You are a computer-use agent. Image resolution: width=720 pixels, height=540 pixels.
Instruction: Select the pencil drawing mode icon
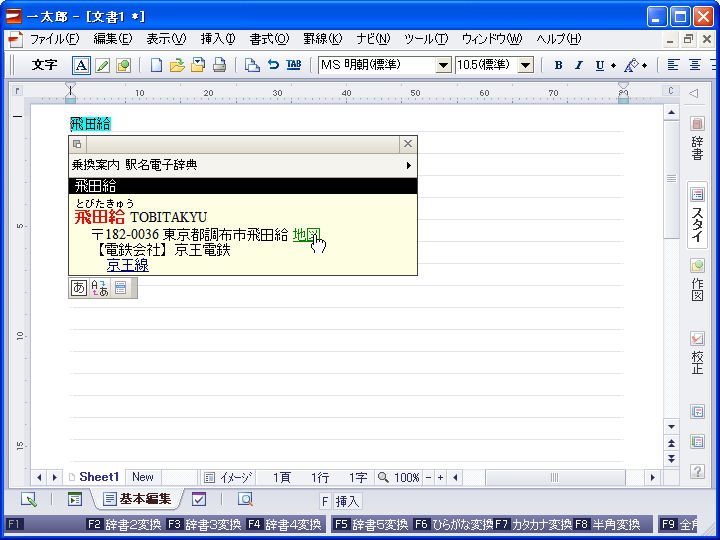click(102, 65)
